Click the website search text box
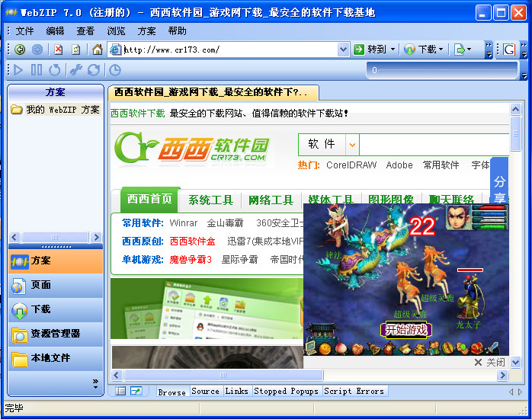Image resolution: width=532 pixels, height=419 pixels. click(x=434, y=145)
